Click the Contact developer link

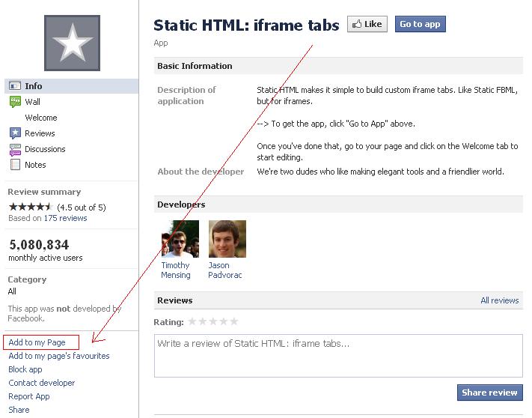pos(42,383)
